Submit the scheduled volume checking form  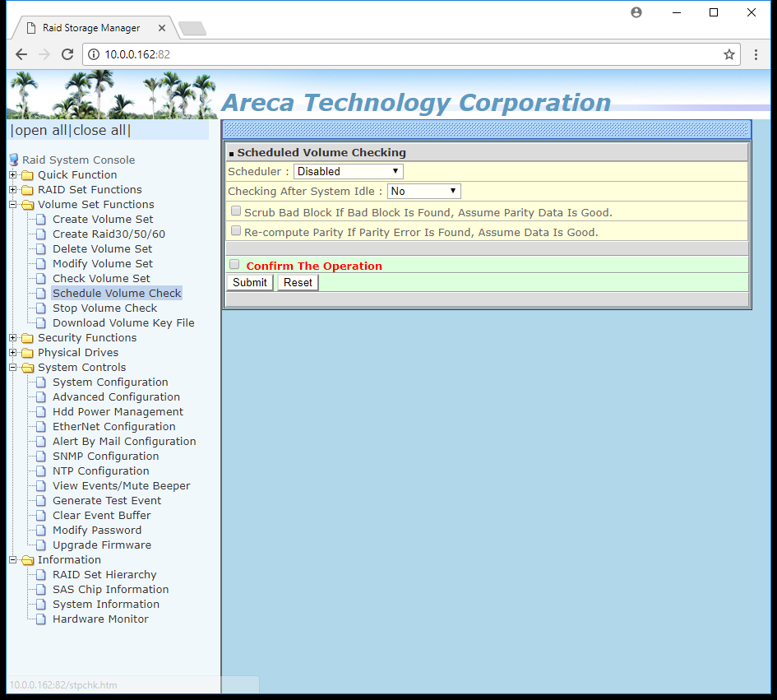point(250,283)
